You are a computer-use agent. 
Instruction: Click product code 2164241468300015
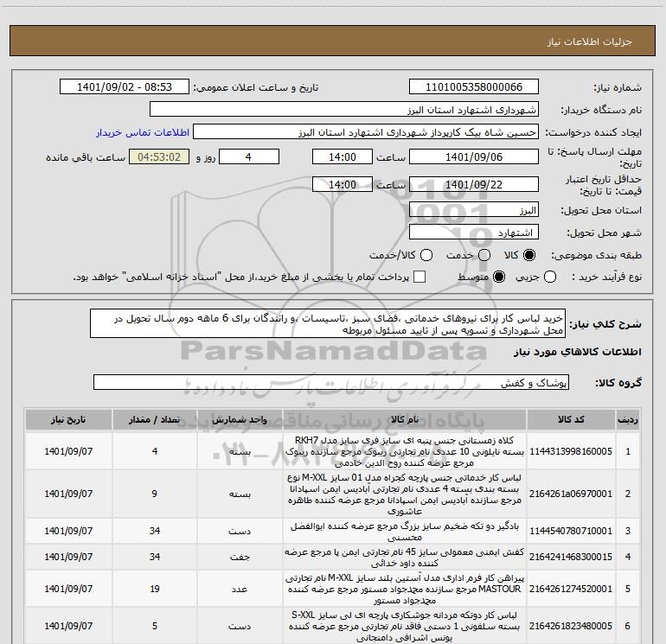pos(571,557)
